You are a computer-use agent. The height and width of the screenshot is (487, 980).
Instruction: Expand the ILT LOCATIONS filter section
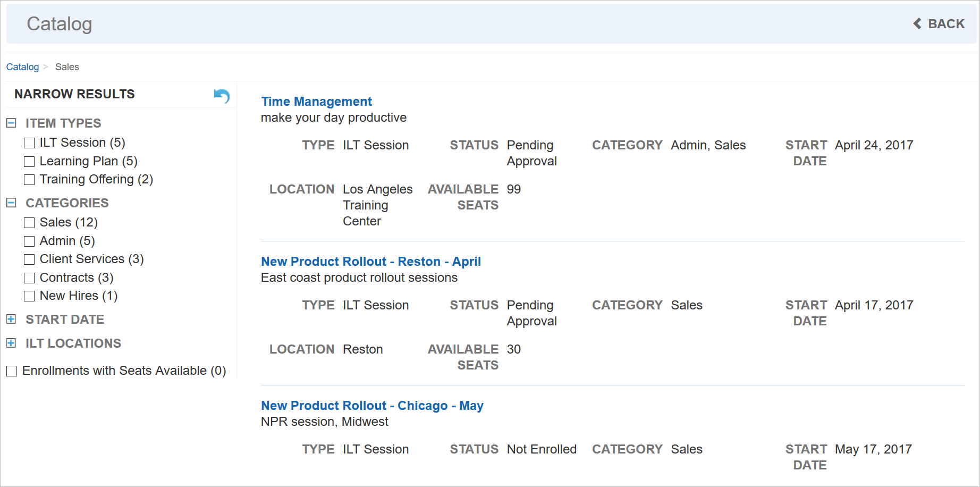point(11,343)
